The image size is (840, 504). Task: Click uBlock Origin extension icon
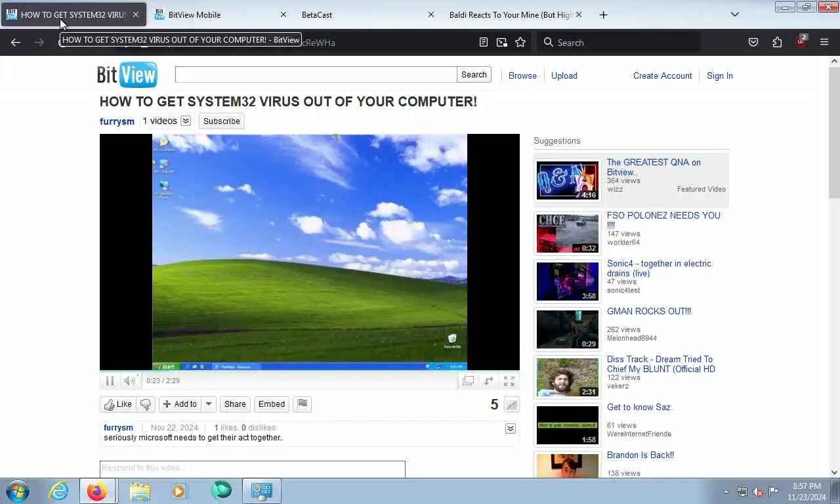[x=801, y=42]
